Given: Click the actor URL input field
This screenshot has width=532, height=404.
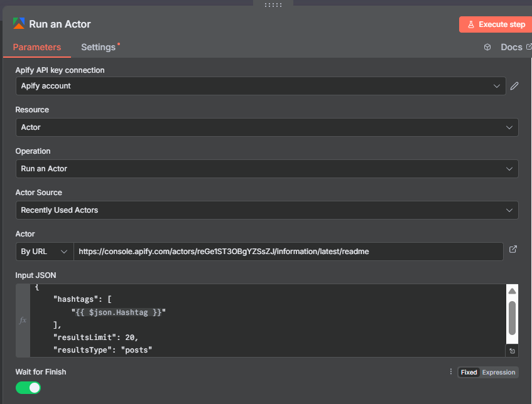Looking at the screenshot, I should 288,252.
